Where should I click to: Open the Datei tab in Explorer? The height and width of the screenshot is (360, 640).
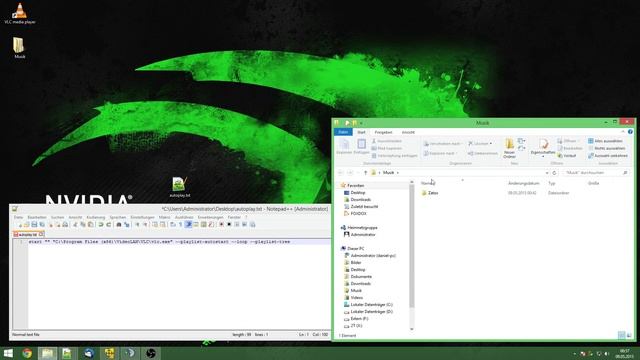click(343, 132)
